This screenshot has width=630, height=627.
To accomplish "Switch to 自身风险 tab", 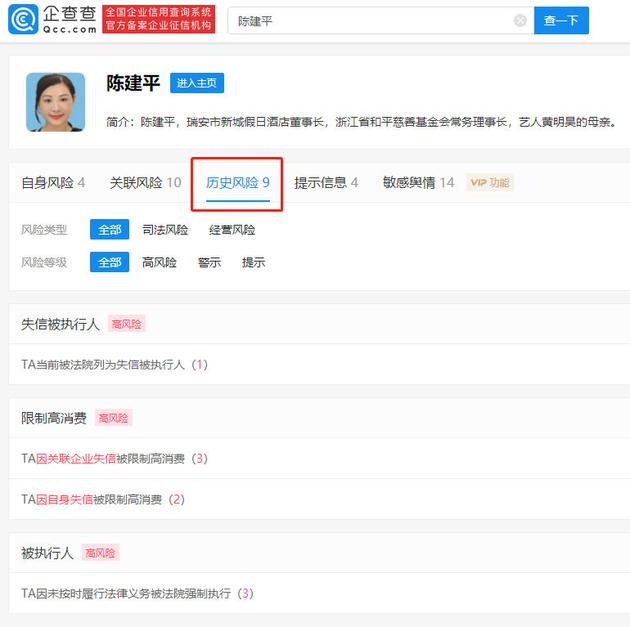I will [53, 183].
